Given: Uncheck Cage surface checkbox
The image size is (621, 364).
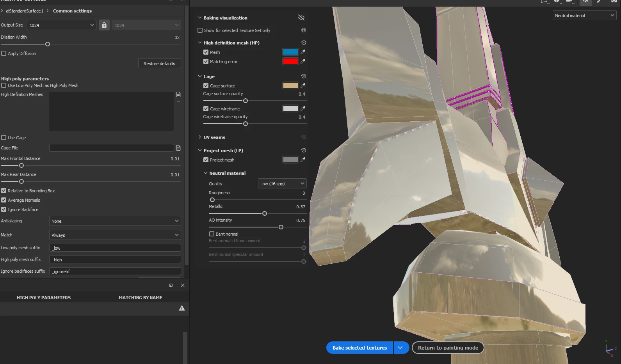Looking at the screenshot, I should [x=206, y=86].
